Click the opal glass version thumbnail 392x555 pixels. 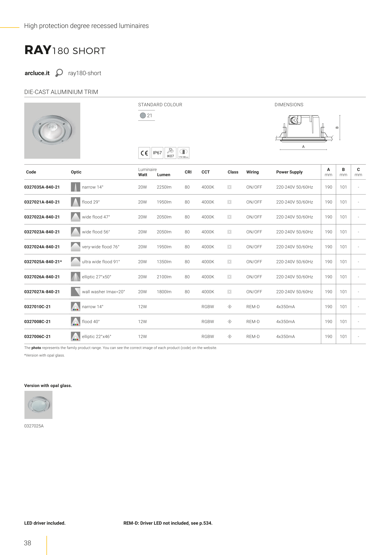pos(38,405)
